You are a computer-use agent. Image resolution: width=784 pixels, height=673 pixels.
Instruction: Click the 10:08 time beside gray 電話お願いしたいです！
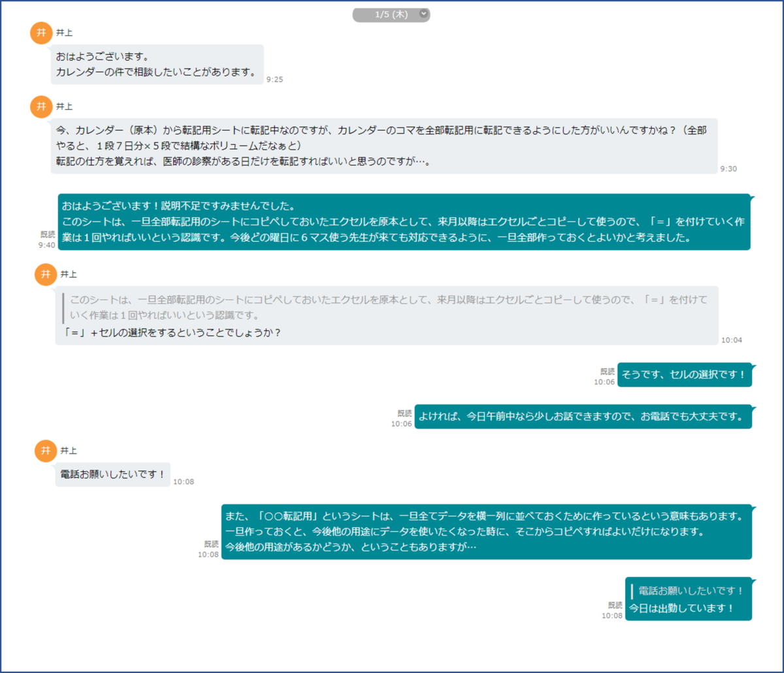coord(184,482)
